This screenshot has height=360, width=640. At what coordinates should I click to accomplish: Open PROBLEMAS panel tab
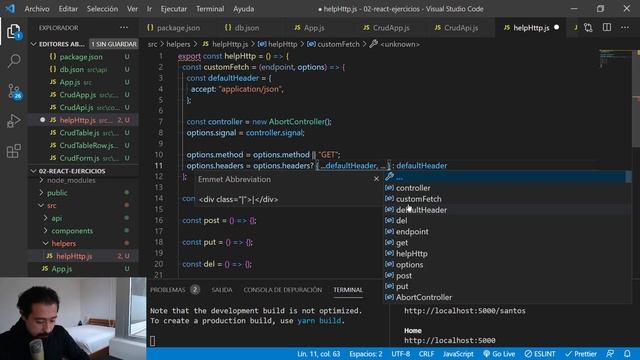tap(168, 290)
